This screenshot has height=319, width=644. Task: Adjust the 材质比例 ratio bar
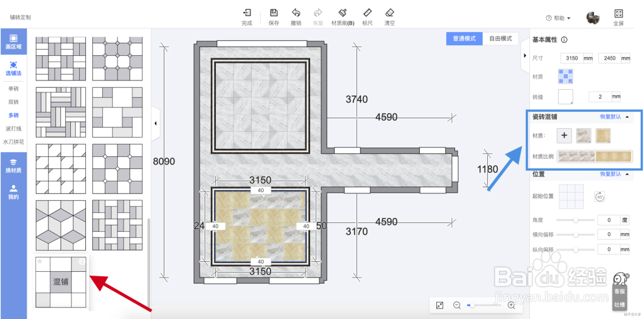tap(594, 156)
